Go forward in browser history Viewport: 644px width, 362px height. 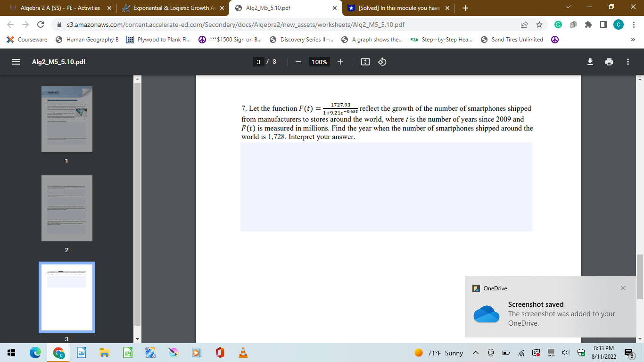tap(25, 25)
